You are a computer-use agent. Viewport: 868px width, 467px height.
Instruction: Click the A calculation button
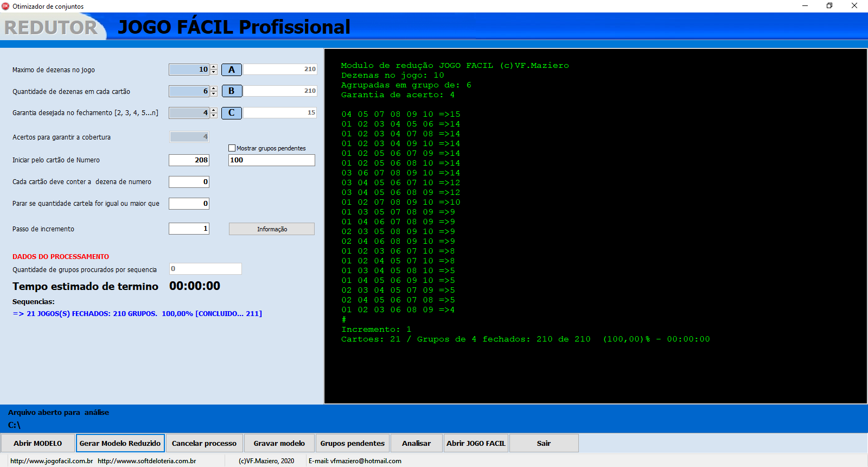click(231, 70)
